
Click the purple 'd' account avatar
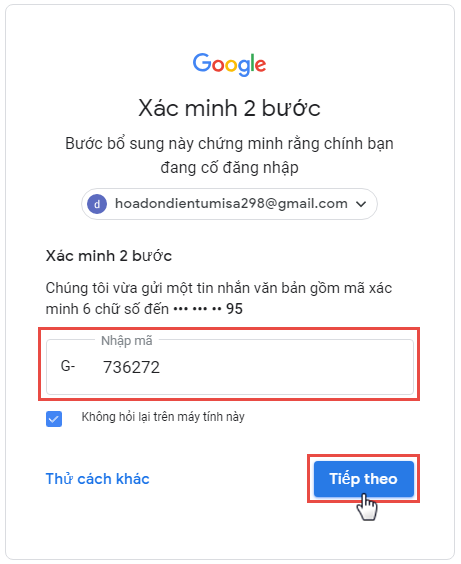coord(97,204)
